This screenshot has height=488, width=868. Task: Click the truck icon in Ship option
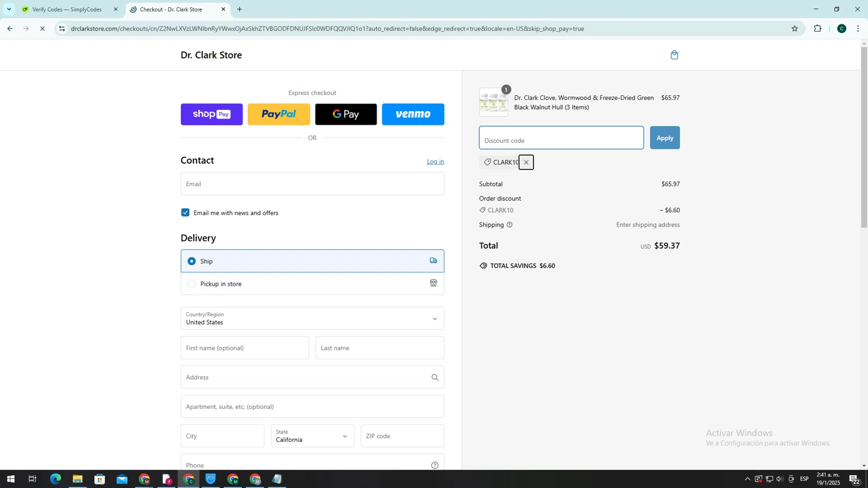coord(433,261)
